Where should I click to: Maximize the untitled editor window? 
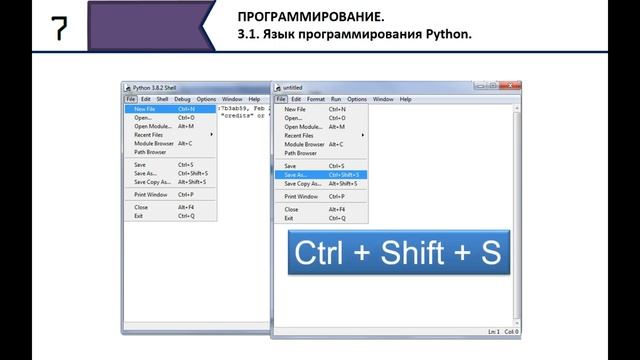[493, 86]
